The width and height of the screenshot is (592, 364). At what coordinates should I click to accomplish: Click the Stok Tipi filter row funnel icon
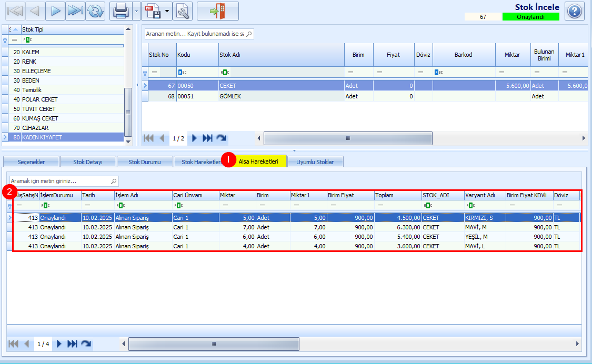[5, 40]
